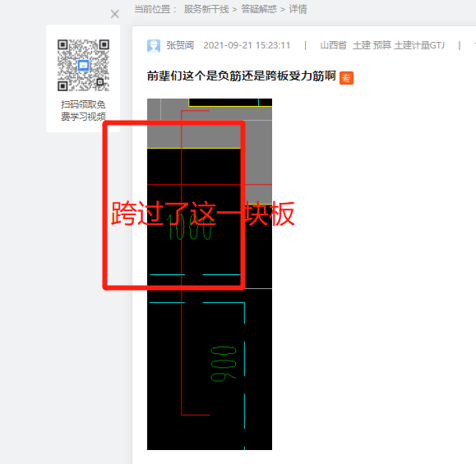Select the 预算 category tag
The image size is (476, 464).
coord(382,45)
